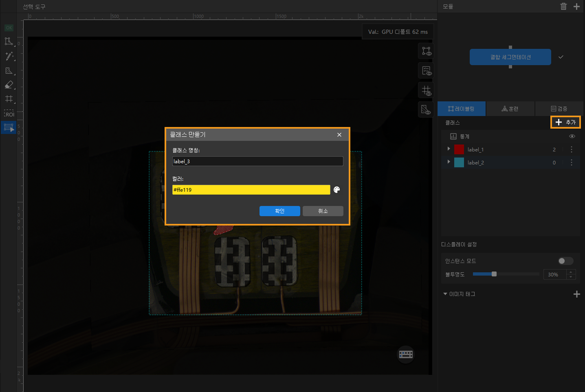Click the 디스플레이 설정 heading
This screenshot has width=585, height=392.
459,244
